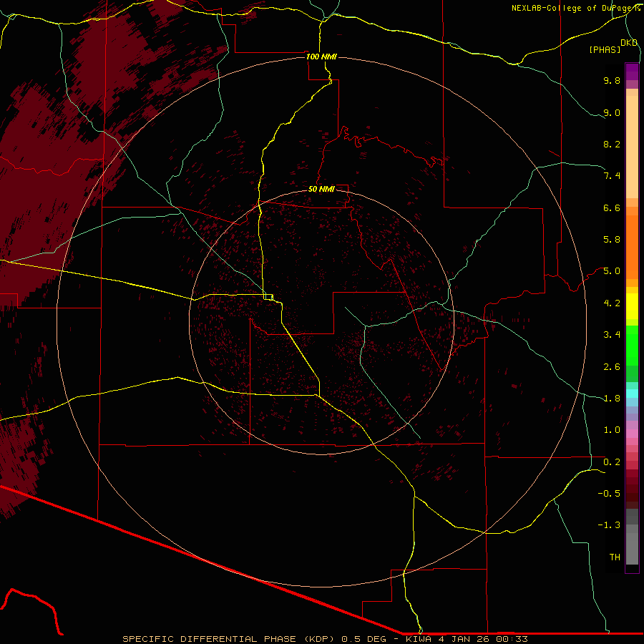Click the 5.0 value on the color scale

(x=612, y=271)
